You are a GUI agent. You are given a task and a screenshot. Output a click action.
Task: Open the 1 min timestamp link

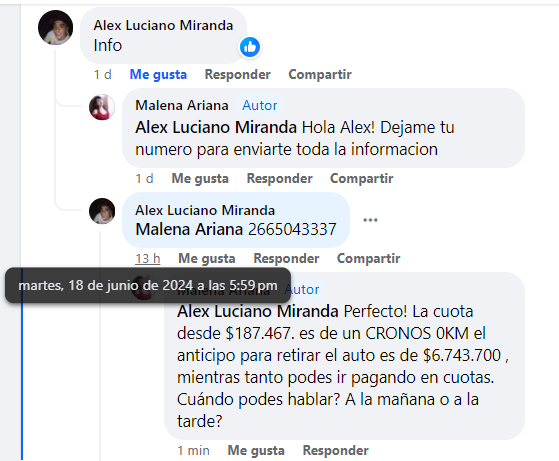click(x=194, y=450)
